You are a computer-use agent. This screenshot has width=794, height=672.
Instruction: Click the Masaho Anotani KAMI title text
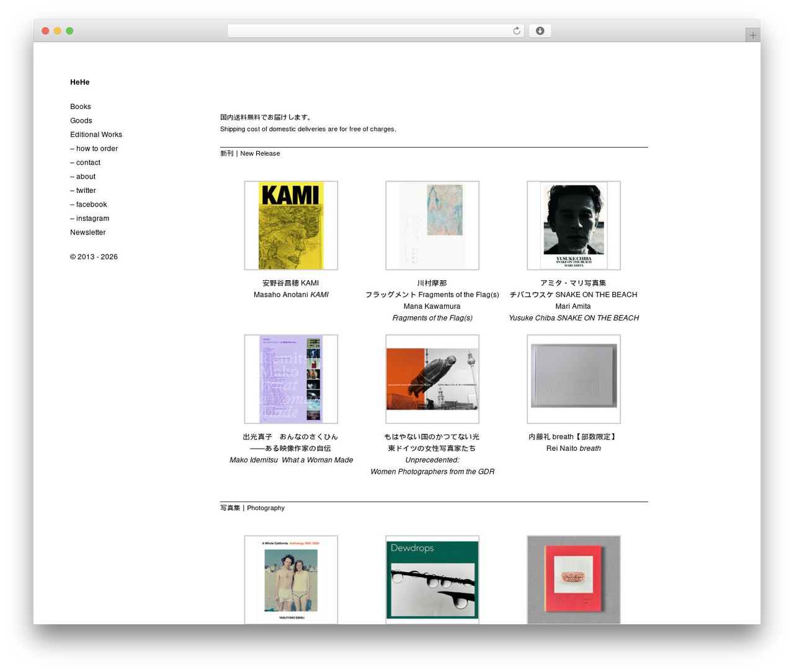tap(291, 295)
